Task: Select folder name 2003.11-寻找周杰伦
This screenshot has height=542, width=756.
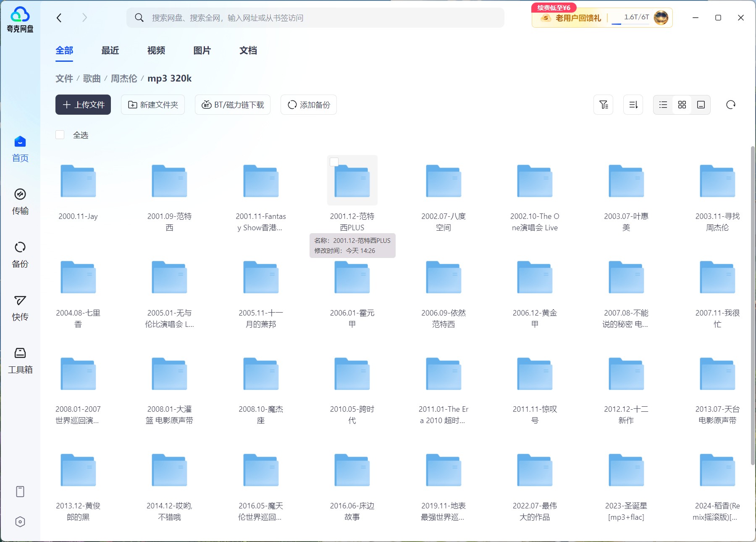Action: tap(717, 222)
